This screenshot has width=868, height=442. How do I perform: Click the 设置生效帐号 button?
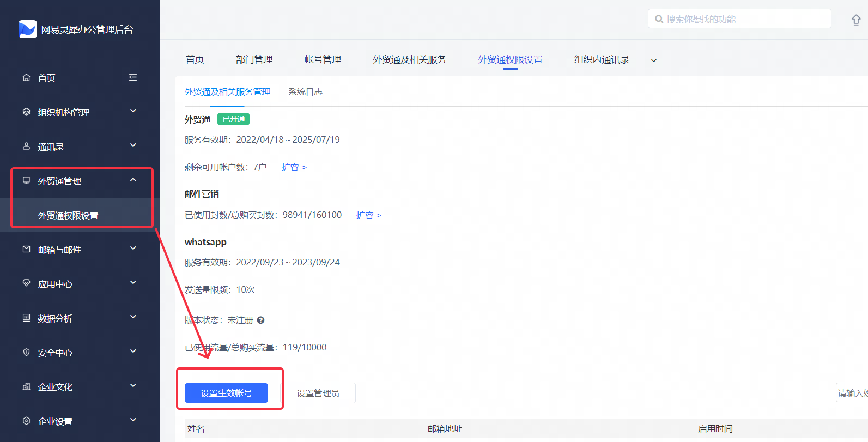coord(226,393)
